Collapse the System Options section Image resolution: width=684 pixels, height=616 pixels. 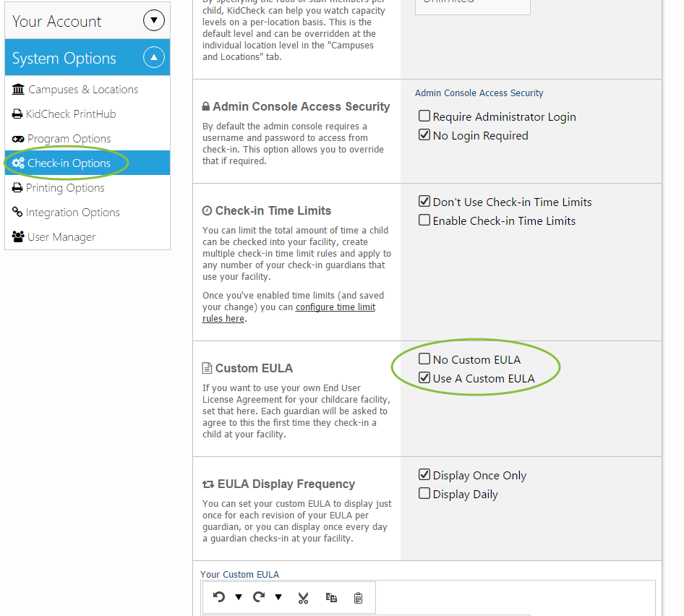click(153, 57)
